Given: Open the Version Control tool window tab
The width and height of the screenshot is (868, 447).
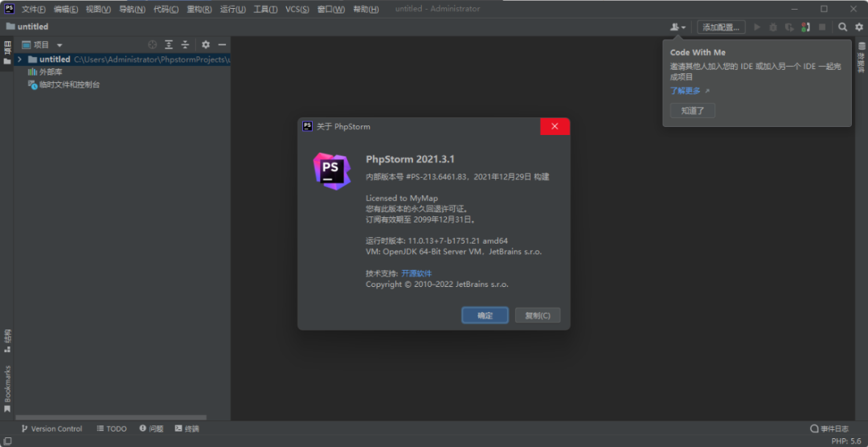Looking at the screenshot, I should (x=51, y=429).
